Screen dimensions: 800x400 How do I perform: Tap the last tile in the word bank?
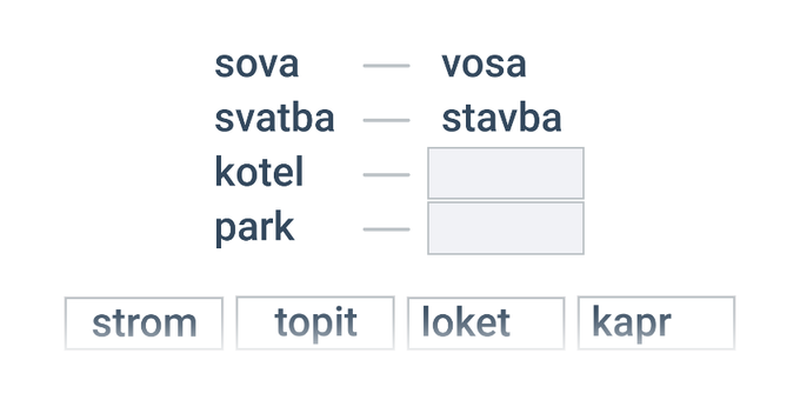point(657,323)
